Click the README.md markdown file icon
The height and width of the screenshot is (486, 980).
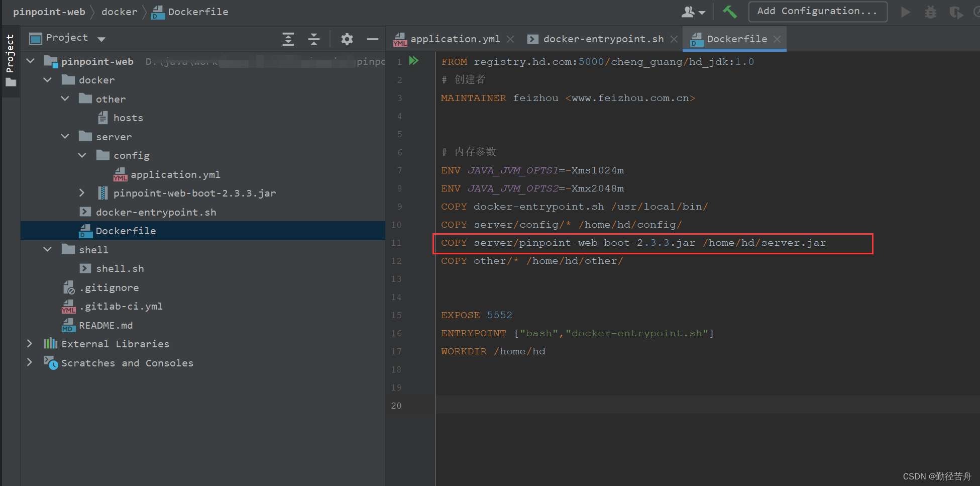[x=68, y=325]
